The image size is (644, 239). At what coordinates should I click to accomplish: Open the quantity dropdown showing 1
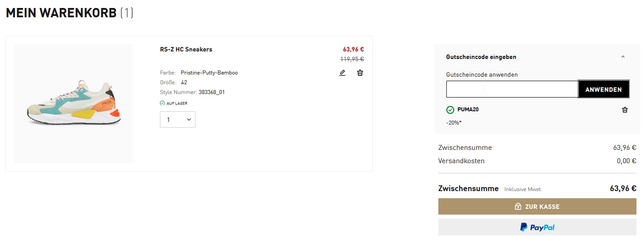tap(178, 120)
